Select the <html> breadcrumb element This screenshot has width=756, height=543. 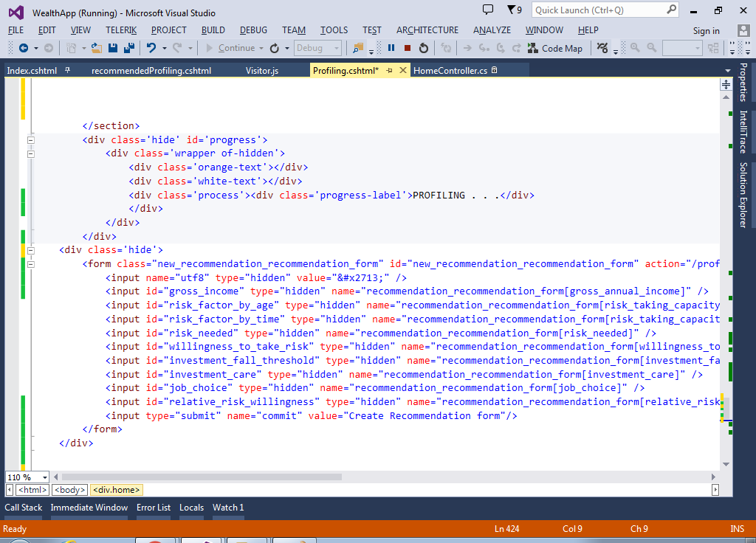point(32,490)
